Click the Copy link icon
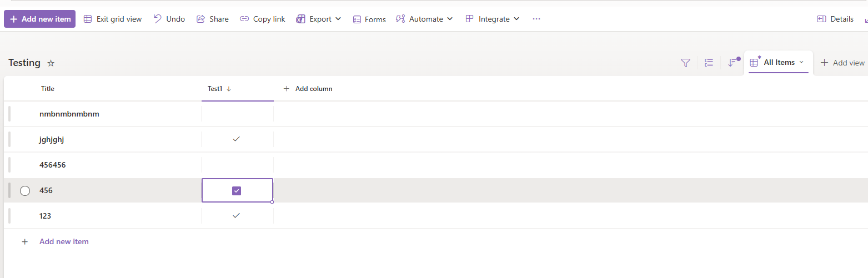The width and height of the screenshot is (868, 278). (x=244, y=19)
